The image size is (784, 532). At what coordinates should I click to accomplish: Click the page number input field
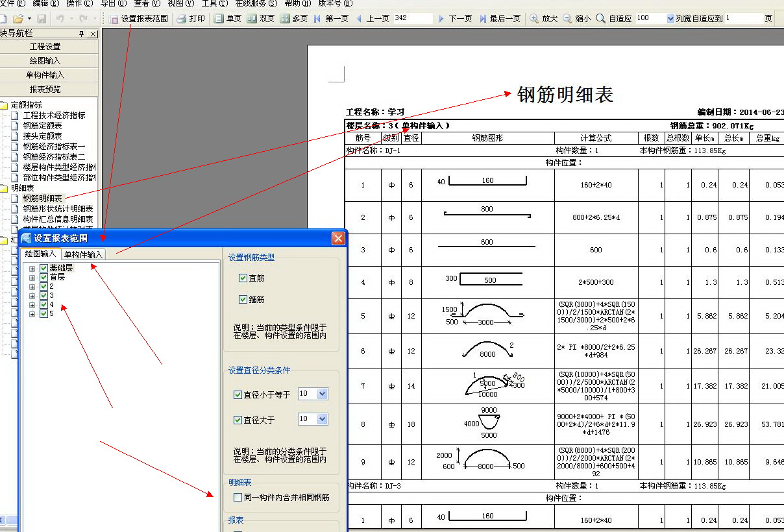pyautogui.click(x=413, y=19)
